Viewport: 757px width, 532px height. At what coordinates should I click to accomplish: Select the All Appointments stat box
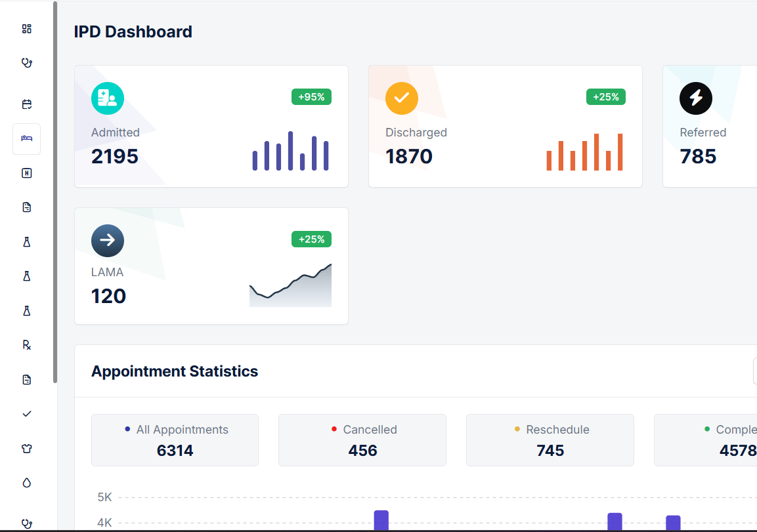pyautogui.click(x=175, y=440)
